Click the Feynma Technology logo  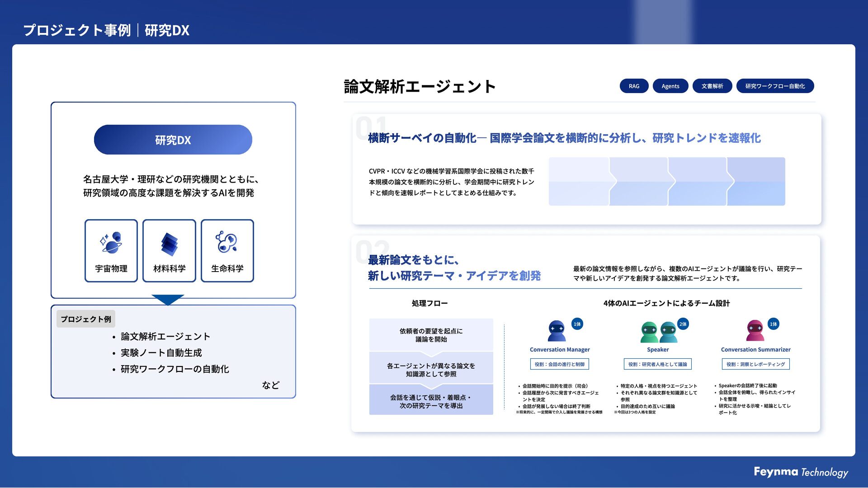[x=801, y=472]
